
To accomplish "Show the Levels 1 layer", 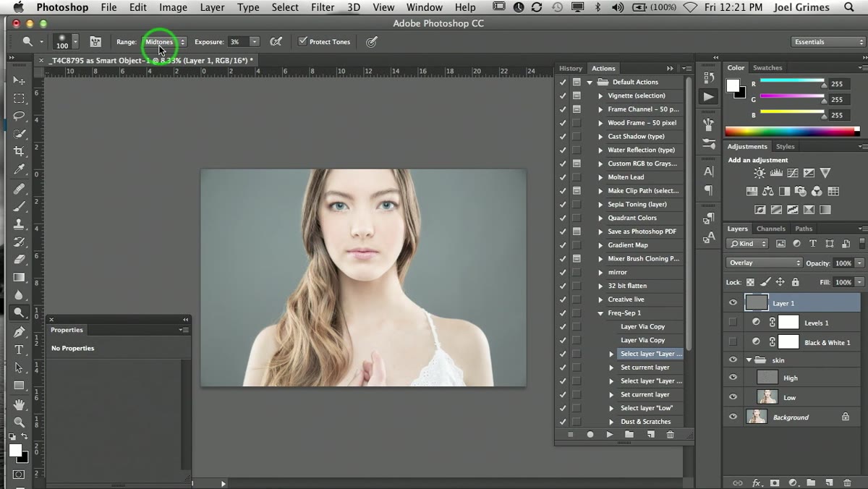I will 733,323.
